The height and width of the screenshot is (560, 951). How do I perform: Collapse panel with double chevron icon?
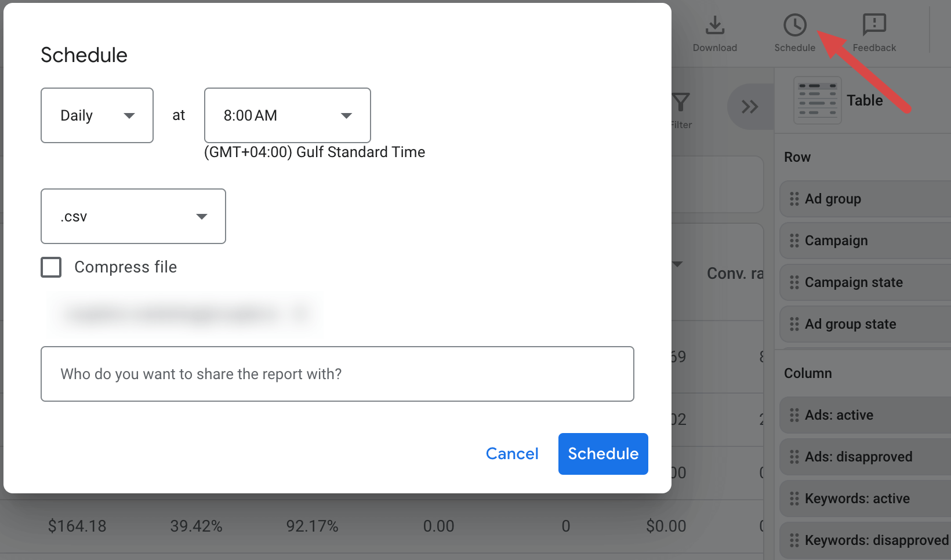click(750, 107)
